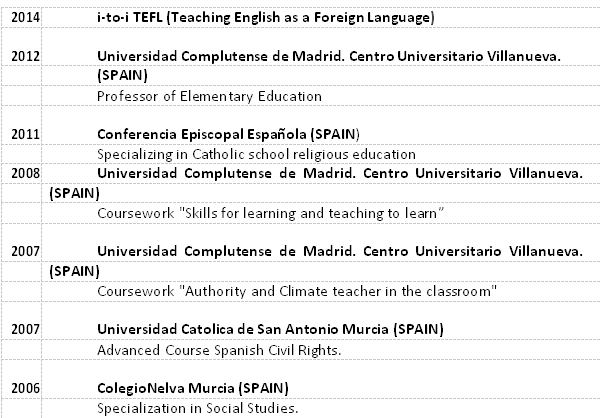Click the year 2006 label
The image size is (600, 418).
(25, 388)
